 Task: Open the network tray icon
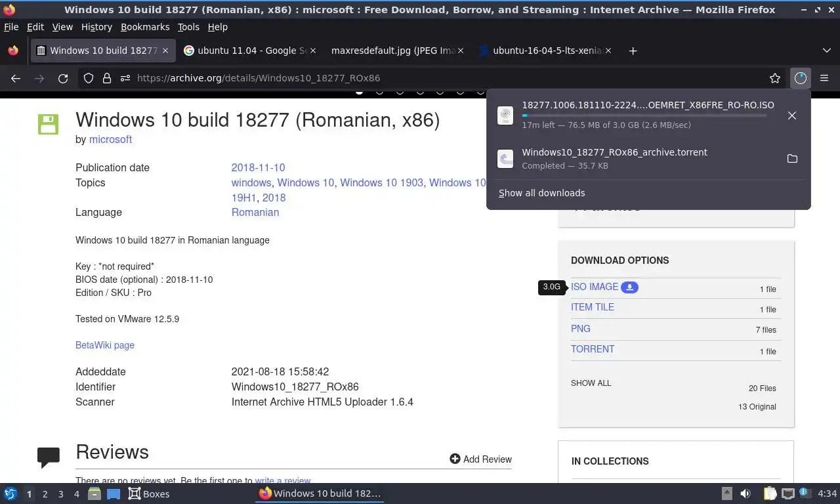(x=788, y=493)
